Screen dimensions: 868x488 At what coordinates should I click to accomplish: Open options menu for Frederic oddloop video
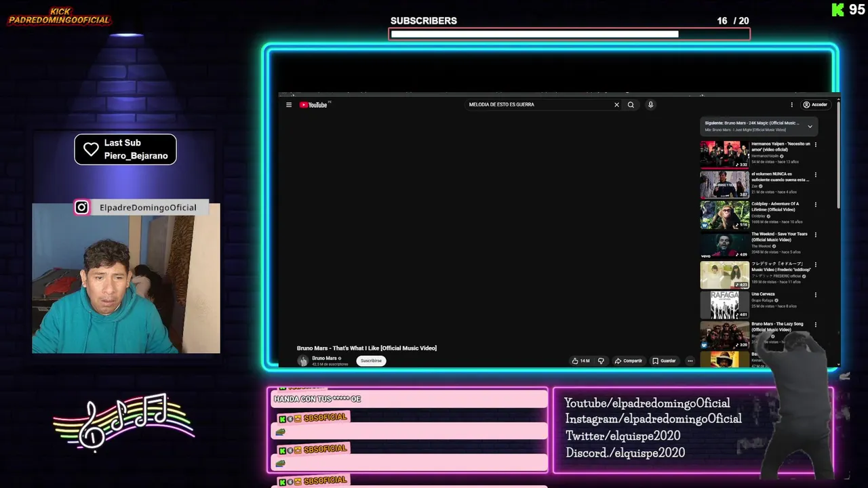[x=815, y=265]
